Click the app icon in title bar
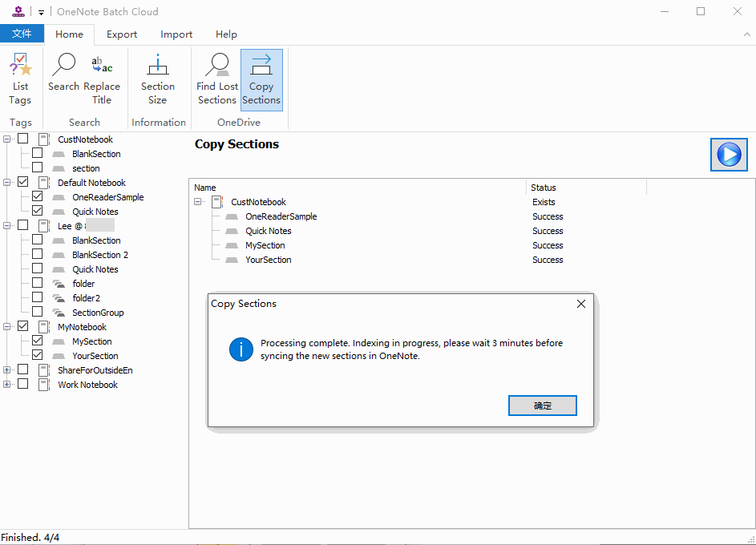This screenshot has width=756, height=545. (18, 12)
